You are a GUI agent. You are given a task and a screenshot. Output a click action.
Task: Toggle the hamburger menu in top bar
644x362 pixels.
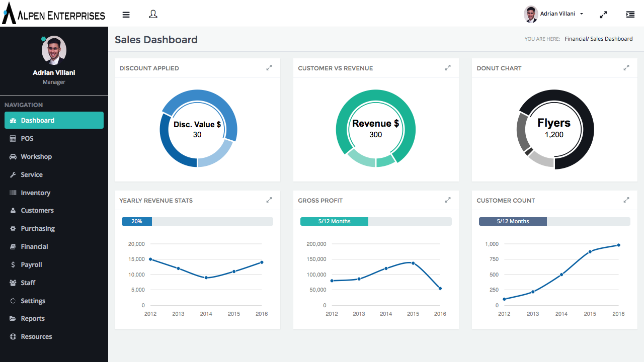point(126,15)
